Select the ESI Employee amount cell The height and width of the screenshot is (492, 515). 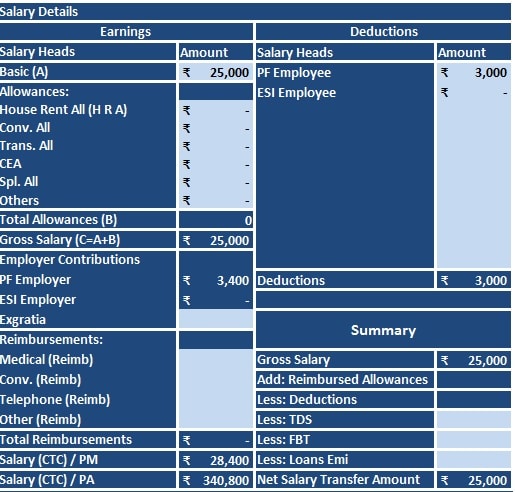(x=474, y=93)
